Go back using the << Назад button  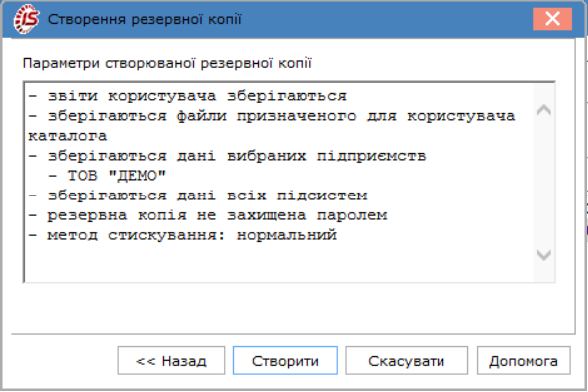[171, 361]
